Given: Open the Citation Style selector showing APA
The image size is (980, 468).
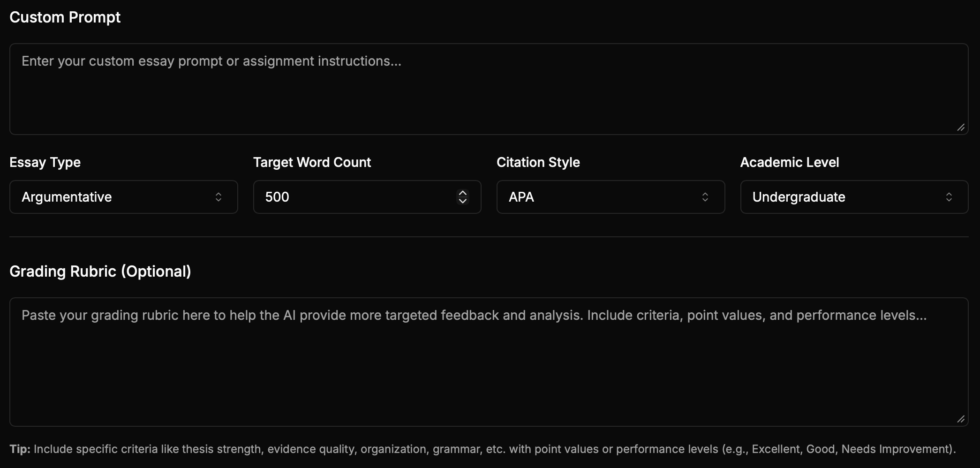Looking at the screenshot, I should (610, 197).
